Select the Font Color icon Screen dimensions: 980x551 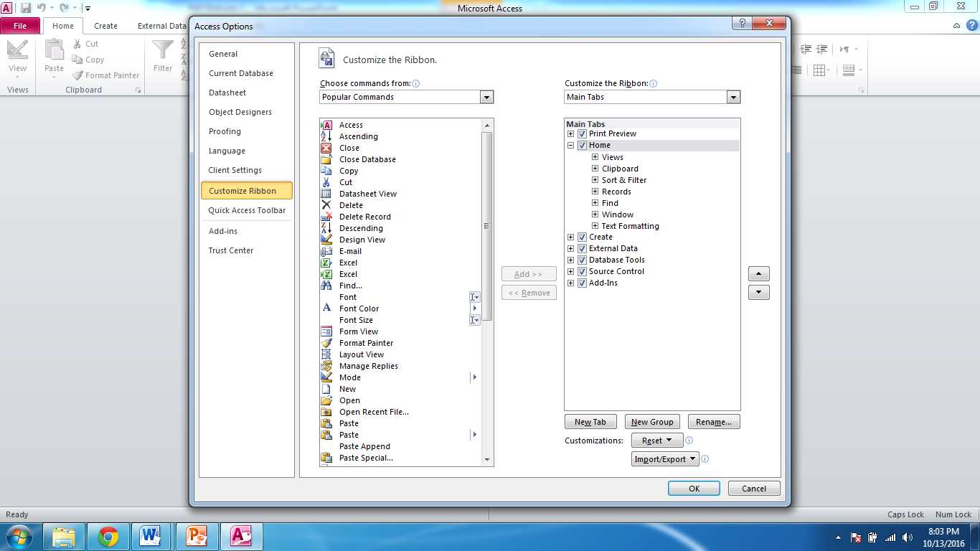tap(326, 309)
